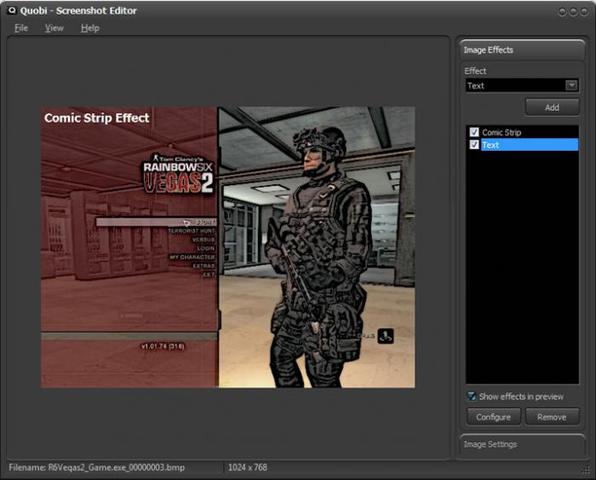The height and width of the screenshot is (480, 596).
Task: Open the View menu
Action: point(54,28)
